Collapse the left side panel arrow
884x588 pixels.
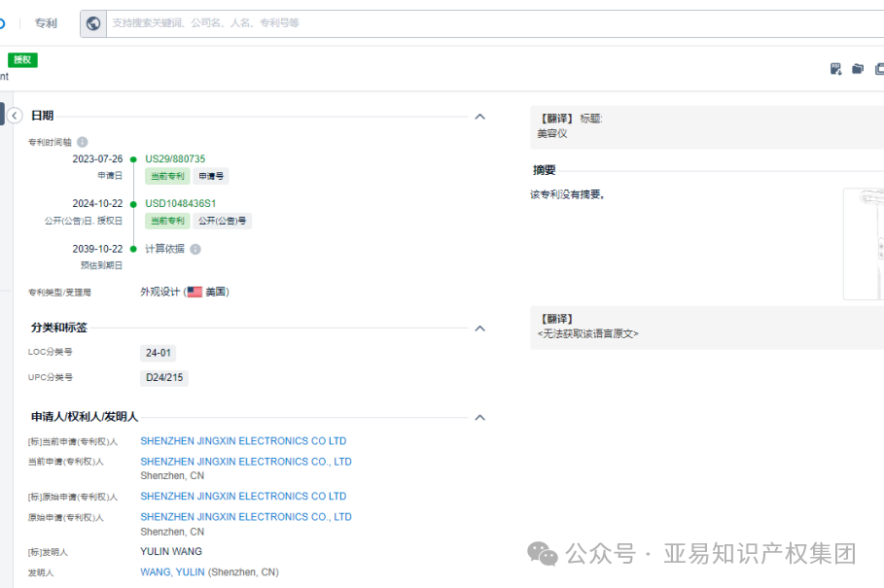[x=15, y=116]
